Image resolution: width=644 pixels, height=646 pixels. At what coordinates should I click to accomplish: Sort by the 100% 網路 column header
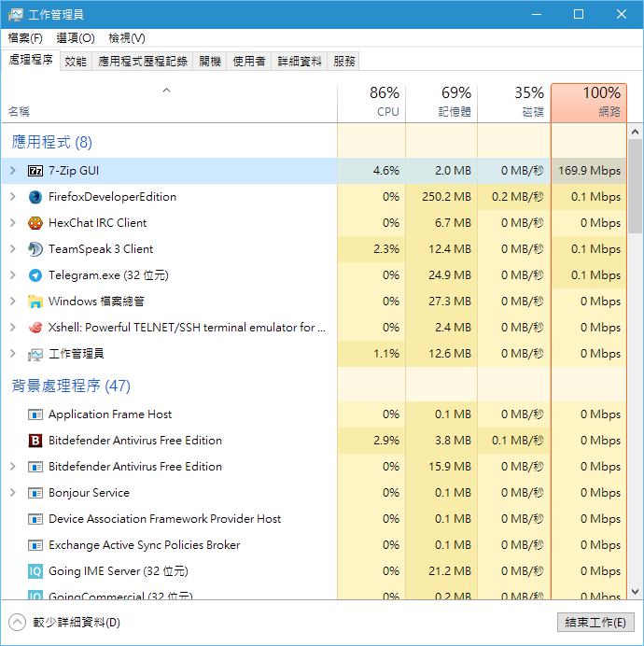[x=589, y=103]
